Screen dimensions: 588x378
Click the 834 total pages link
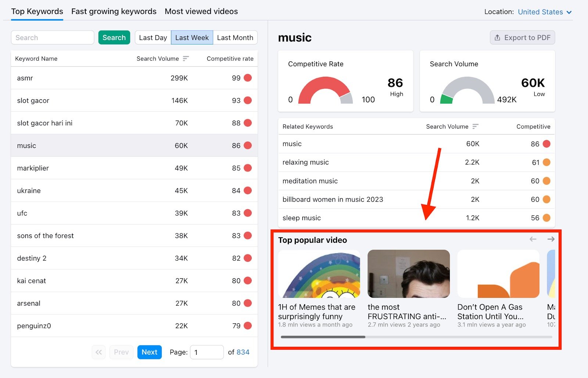[x=244, y=352]
